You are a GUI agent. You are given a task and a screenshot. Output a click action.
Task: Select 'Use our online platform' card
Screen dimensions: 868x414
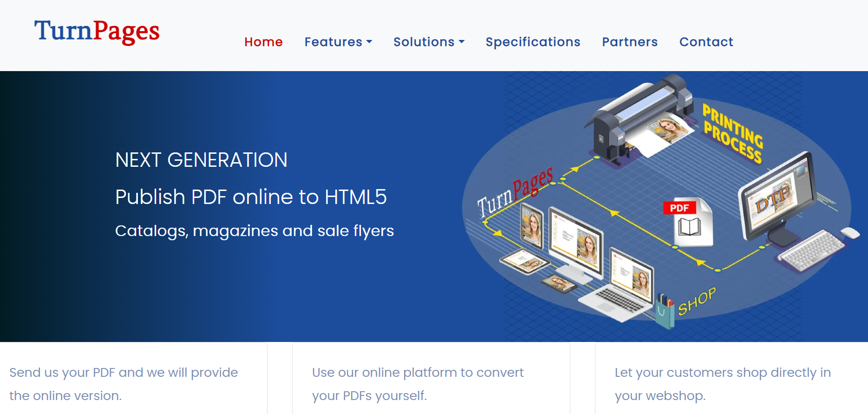431,378
